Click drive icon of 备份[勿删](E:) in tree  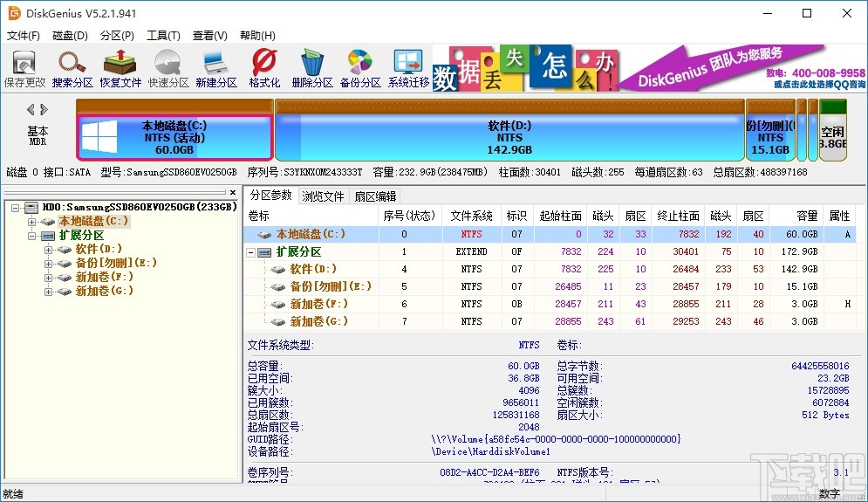(x=65, y=264)
